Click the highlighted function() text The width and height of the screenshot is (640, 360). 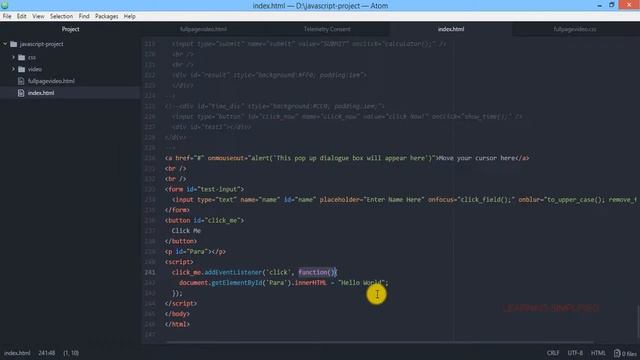pyautogui.click(x=317, y=272)
